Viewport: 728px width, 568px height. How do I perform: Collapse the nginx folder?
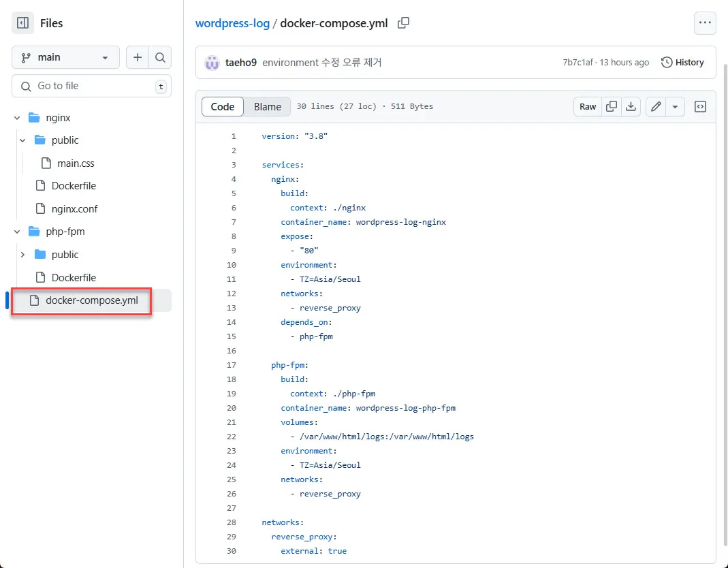17,117
